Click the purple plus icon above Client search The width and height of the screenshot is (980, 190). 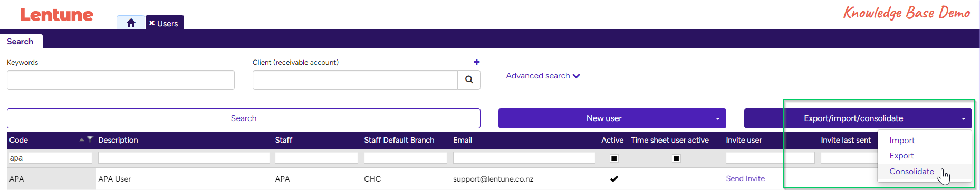pyautogui.click(x=477, y=62)
